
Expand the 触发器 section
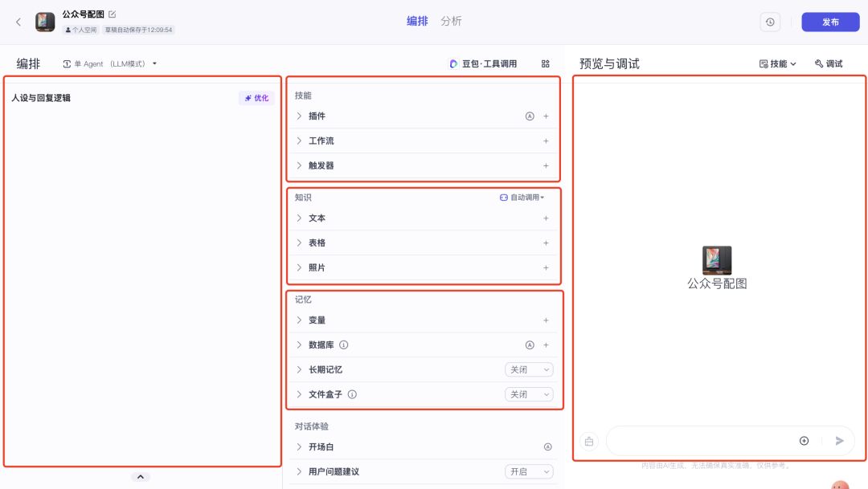pyautogui.click(x=299, y=166)
